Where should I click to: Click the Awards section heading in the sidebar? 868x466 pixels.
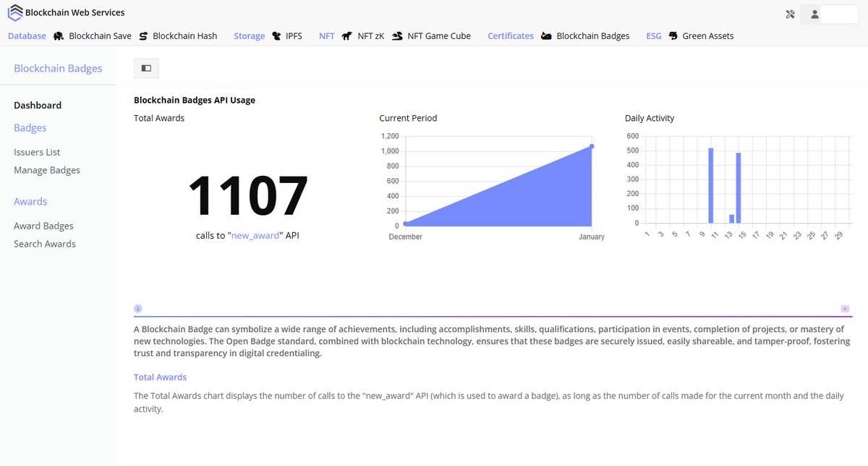30,201
